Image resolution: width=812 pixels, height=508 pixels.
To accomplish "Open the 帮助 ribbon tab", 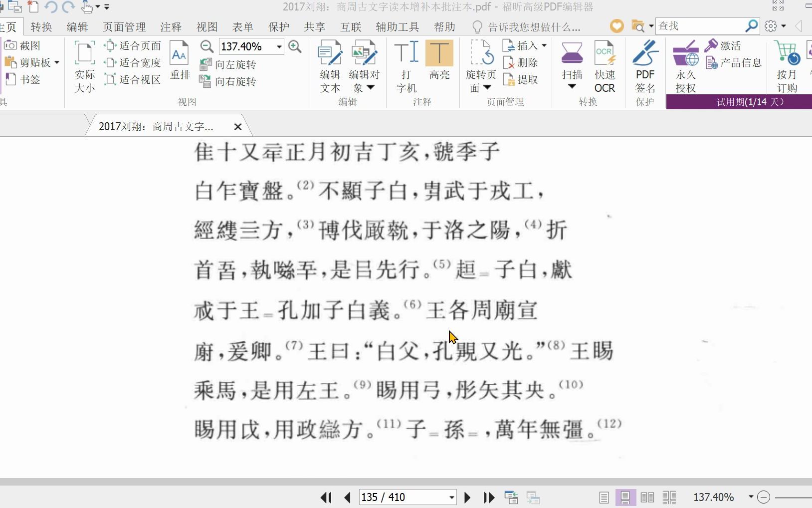I will 444,26.
